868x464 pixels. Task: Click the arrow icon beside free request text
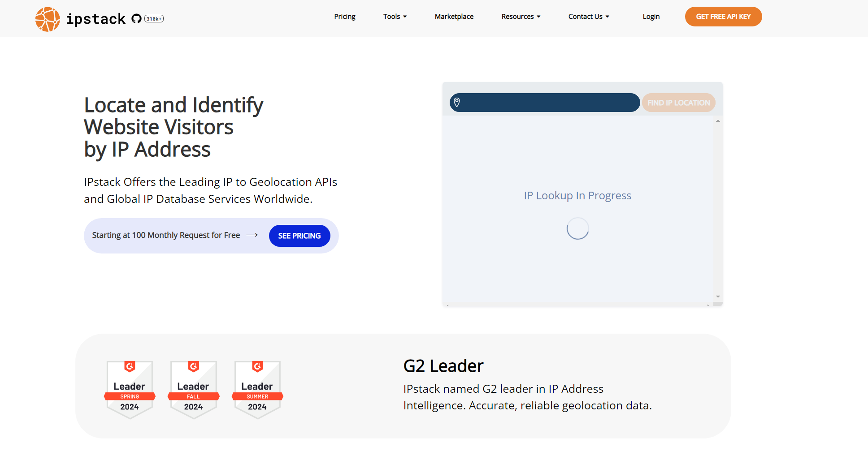coord(252,235)
